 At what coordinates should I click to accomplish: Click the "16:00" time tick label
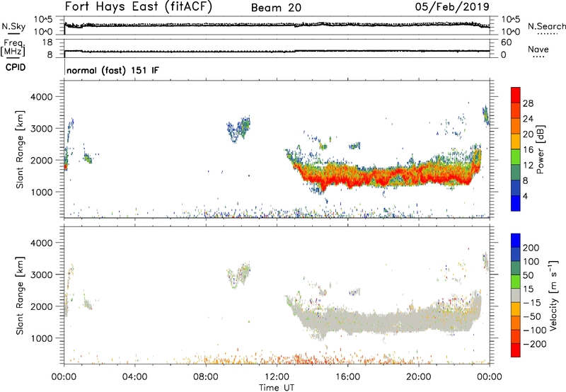(347, 377)
